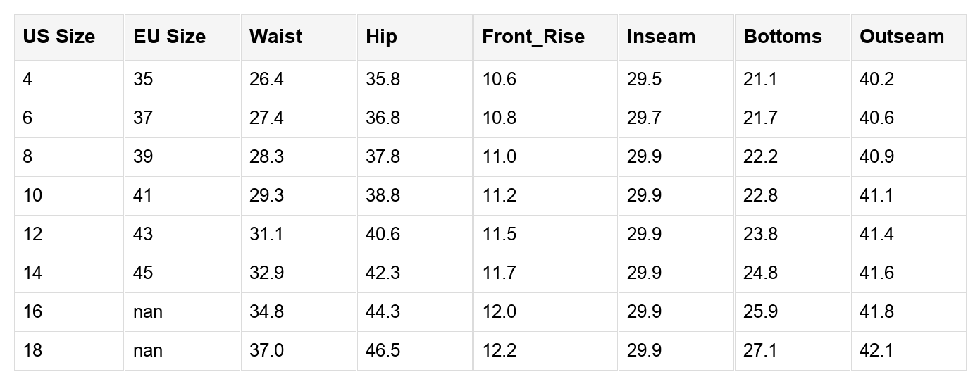Select US Size cell with value 4
The image size is (980, 384).
tap(27, 79)
